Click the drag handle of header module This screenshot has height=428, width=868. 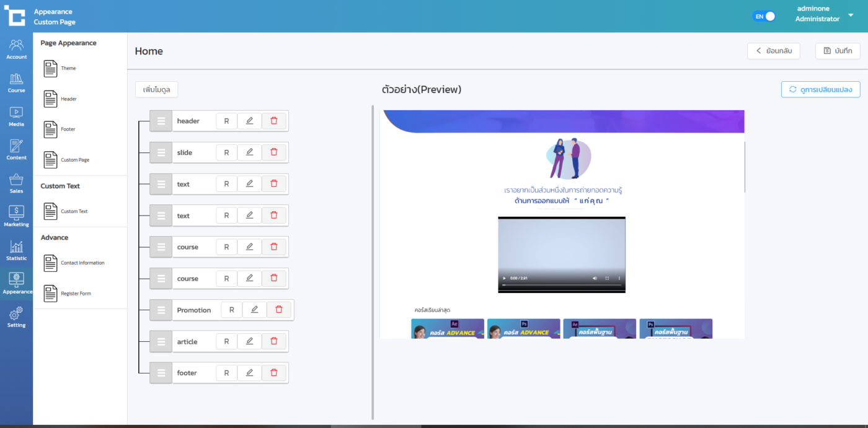coord(161,121)
